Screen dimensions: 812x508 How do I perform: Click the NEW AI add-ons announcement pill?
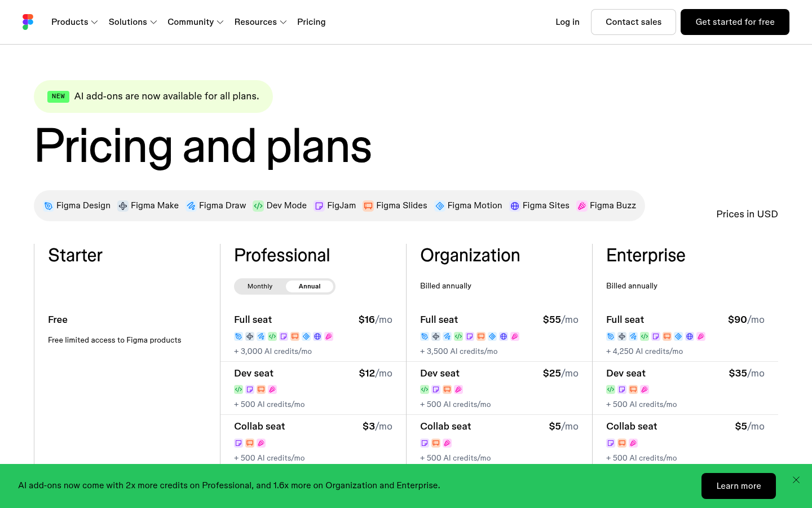coord(153,97)
